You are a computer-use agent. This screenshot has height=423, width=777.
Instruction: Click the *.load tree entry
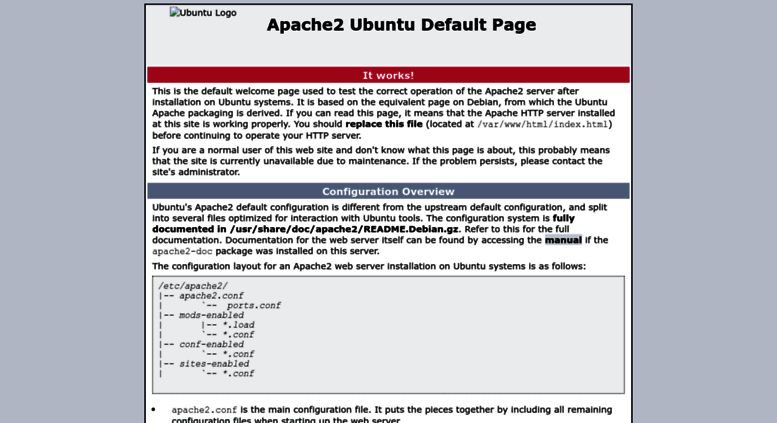coord(238,325)
